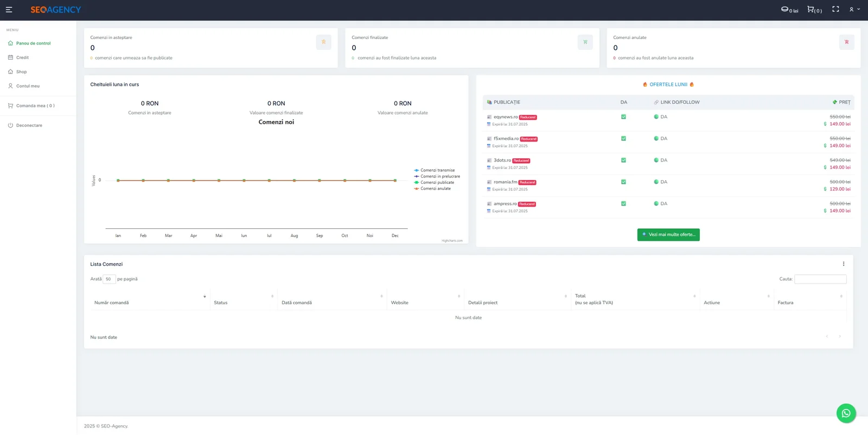
Task: Click the site icon beside f5xmedia.ro
Action: (489, 139)
